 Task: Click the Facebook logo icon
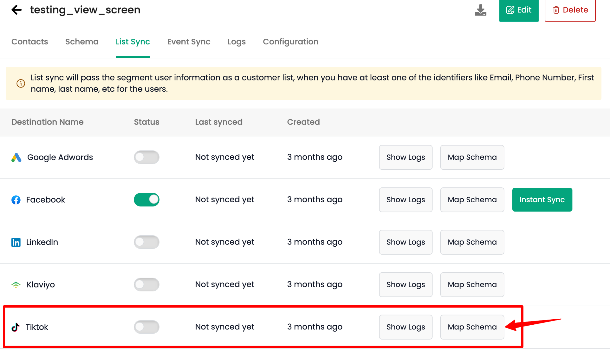point(16,200)
